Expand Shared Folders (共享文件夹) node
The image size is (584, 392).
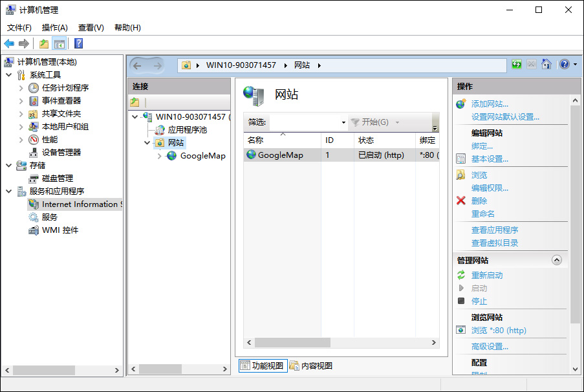click(x=21, y=114)
